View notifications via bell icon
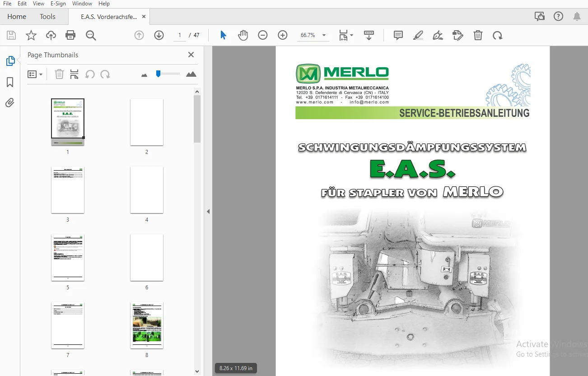This screenshot has width=588, height=376. 577,17
